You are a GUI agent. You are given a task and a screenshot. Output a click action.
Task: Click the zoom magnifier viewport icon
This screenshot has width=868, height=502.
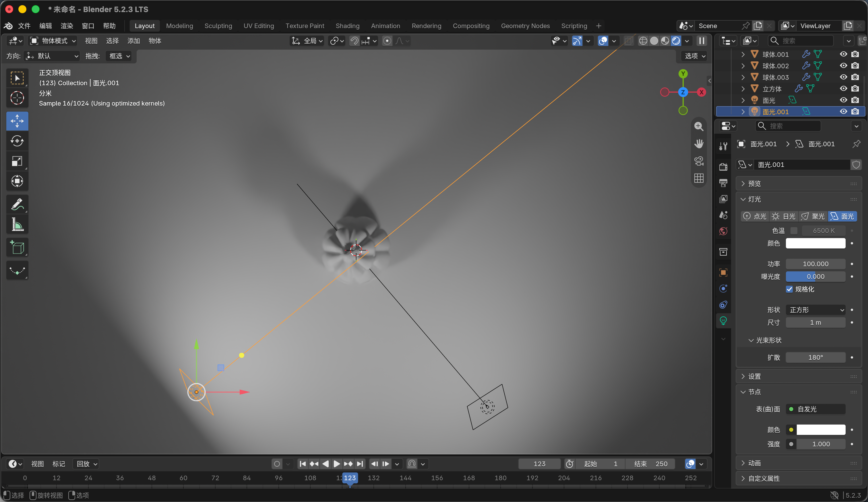point(699,127)
